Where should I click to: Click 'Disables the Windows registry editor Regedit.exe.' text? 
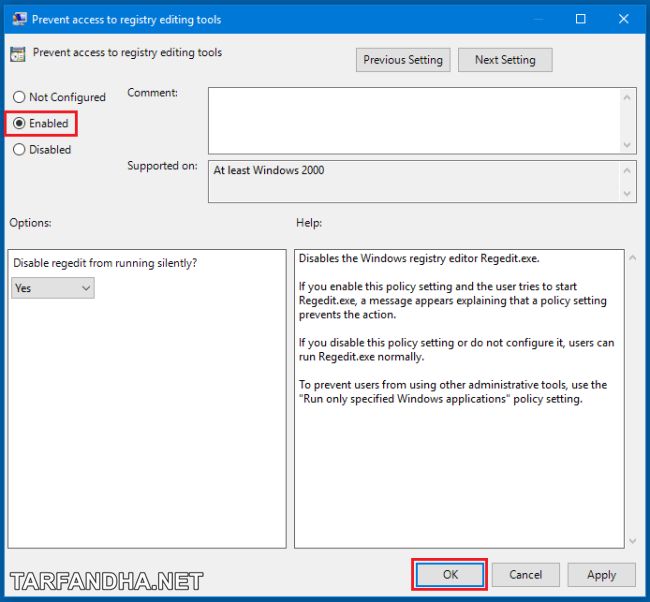point(419,258)
